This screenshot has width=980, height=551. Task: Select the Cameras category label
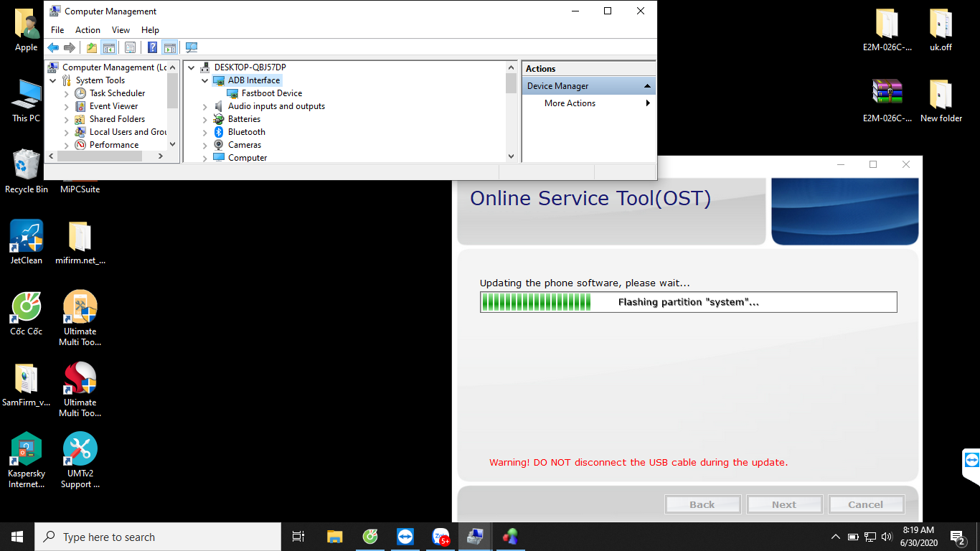pyautogui.click(x=244, y=145)
